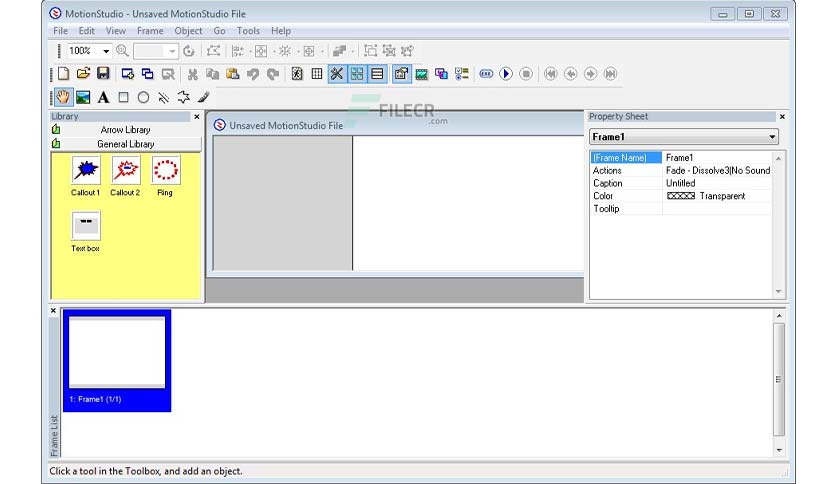
Task: Select the Rectangle shape tool
Action: click(123, 97)
